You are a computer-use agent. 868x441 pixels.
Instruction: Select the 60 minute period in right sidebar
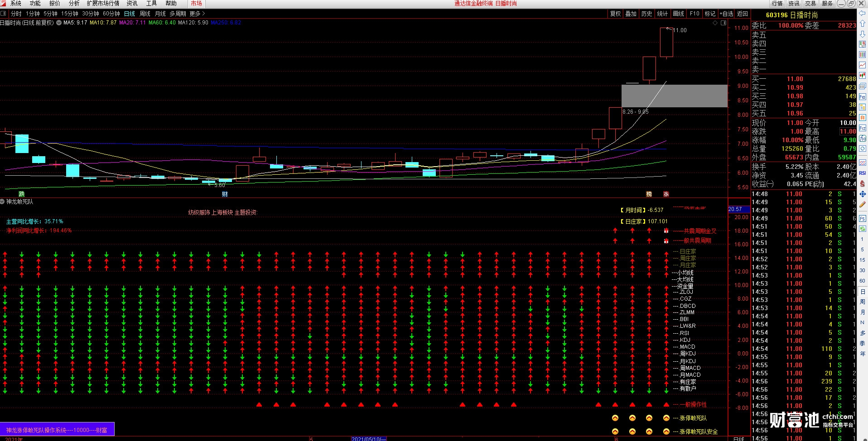(863, 281)
